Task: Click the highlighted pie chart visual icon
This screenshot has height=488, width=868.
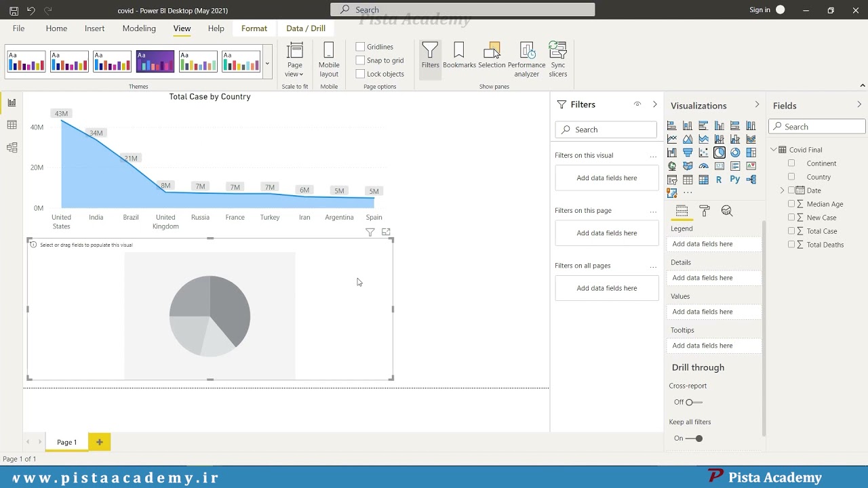Action: click(x=719, y=152)
